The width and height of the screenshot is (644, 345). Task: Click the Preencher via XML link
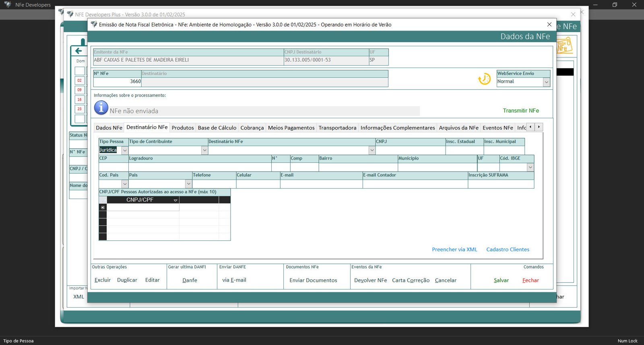[x=454, y=249]
